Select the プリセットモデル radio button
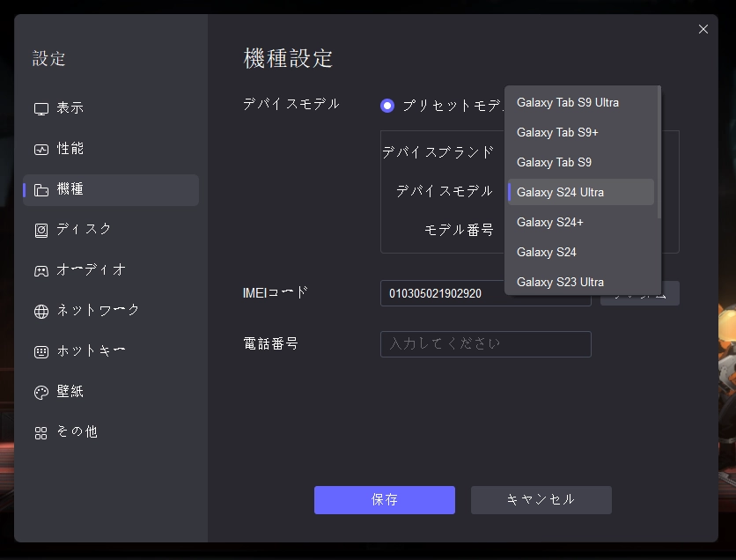This screenshot has width=736, height=560. pos(387,106)
